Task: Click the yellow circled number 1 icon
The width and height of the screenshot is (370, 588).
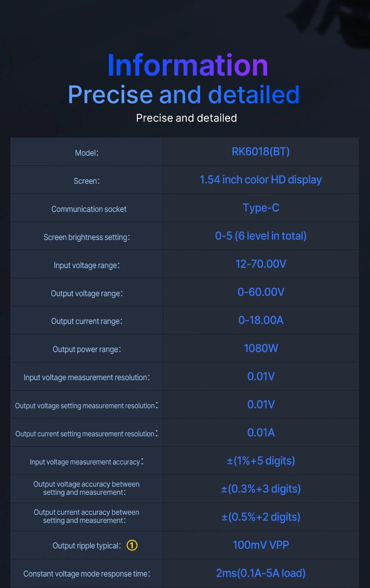Action: tap(132, 545)
